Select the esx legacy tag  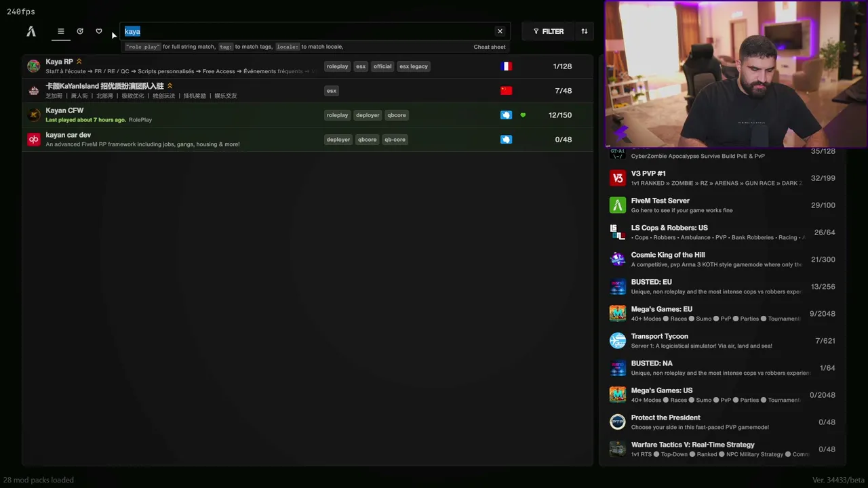click(x=414, y=66)
